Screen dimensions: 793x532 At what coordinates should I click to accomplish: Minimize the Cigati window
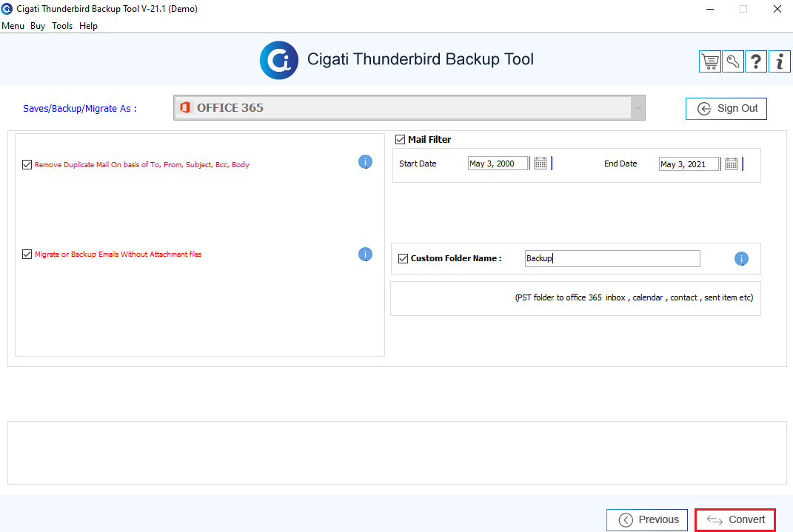coord(710,9)
